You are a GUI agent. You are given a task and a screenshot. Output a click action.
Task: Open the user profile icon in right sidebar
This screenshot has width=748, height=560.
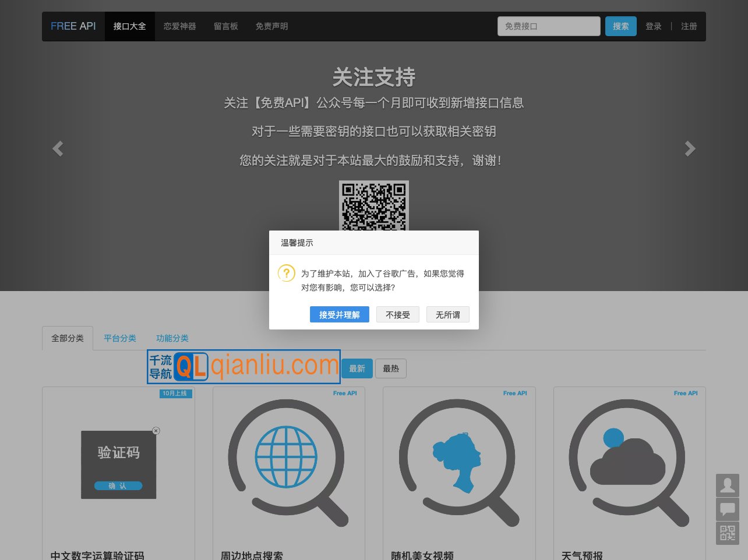tap(727, 485)
